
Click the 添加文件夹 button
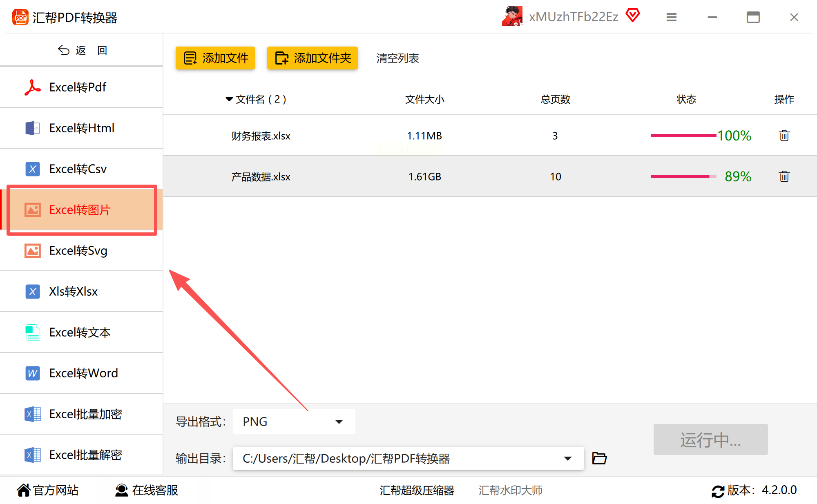point(313,58)
